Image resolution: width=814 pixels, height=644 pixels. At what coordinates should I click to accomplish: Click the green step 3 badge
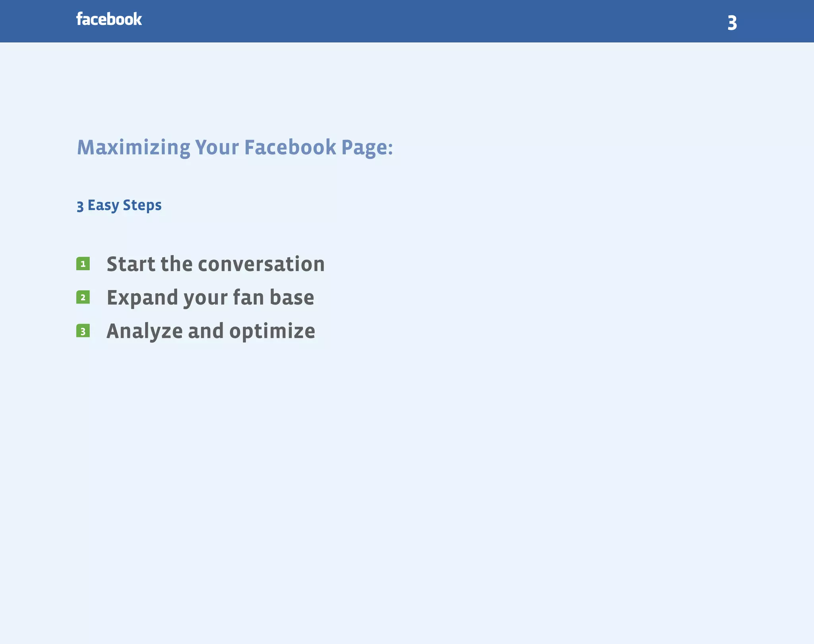(x=83, y=331)
